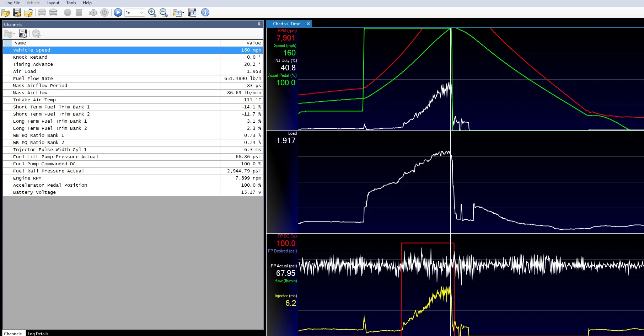Click the folder icon with the return arrow
The height and width of the screenshot is (336, 644).
point(28,13)
